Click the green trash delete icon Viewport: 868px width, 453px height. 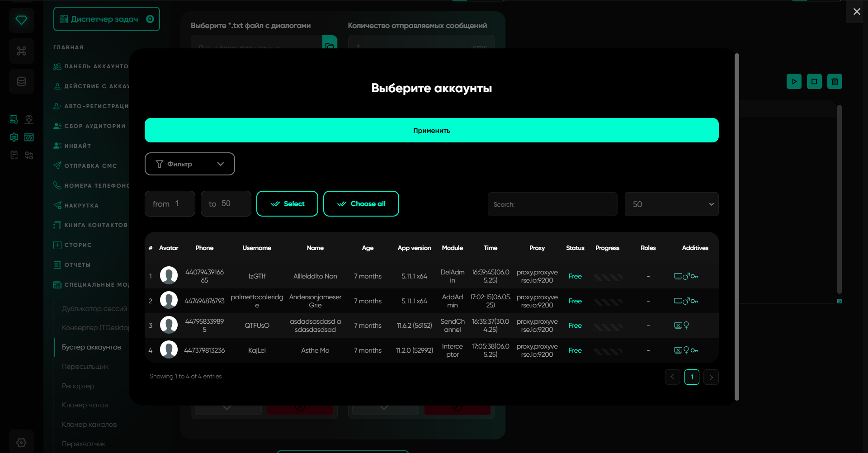pyautogui.click(x=835, y=81)
